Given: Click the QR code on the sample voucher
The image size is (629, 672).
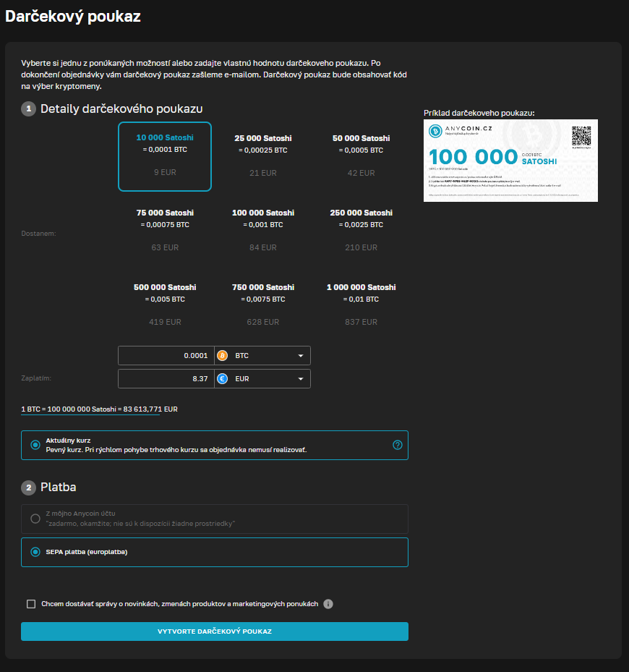Looking at the screenshot, I should click(x=581, y=135).
